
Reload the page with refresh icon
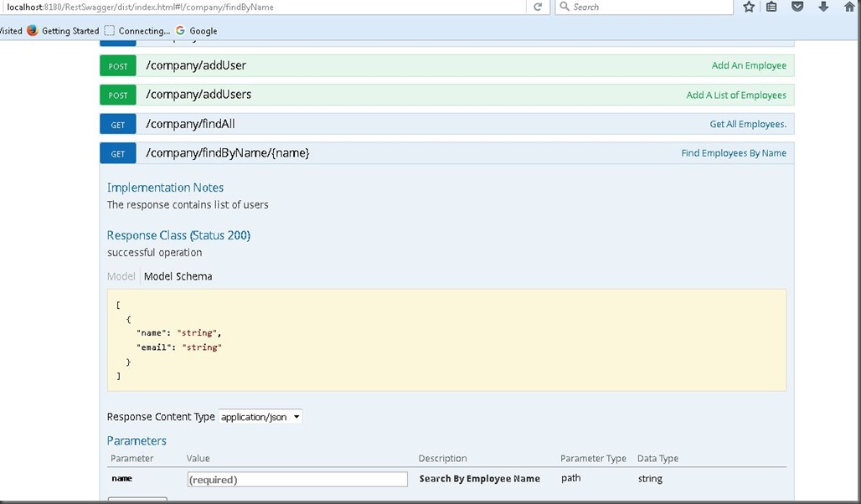pos(538,7)
